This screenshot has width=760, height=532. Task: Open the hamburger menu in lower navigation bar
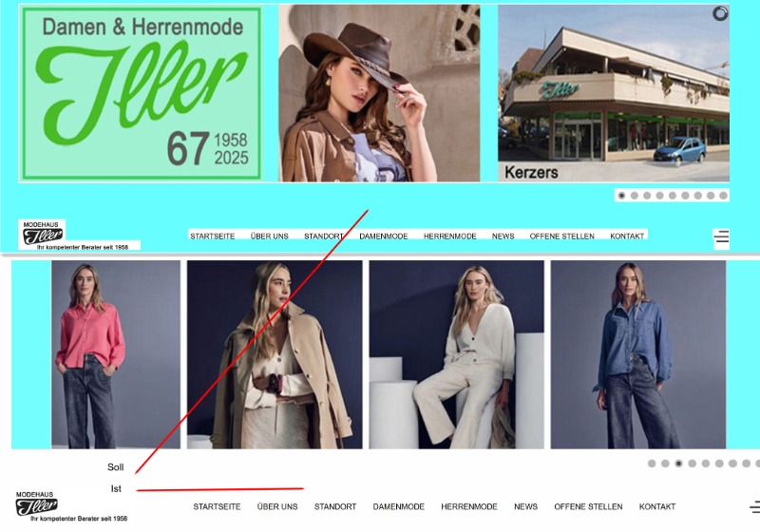[x=754, y=506]
